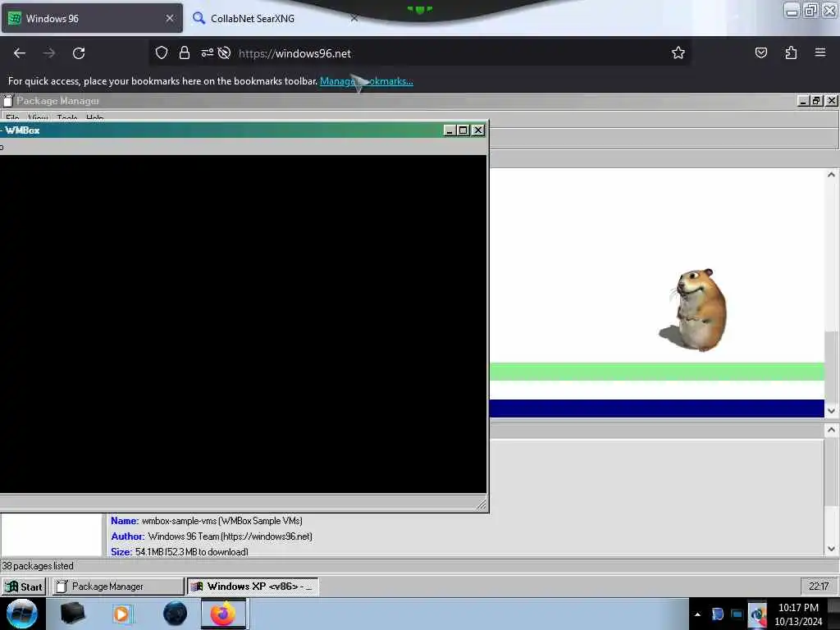The image size is (840, 630).
Task: Select Package Manager in Windows 96 taskbar
Action: 117,587
